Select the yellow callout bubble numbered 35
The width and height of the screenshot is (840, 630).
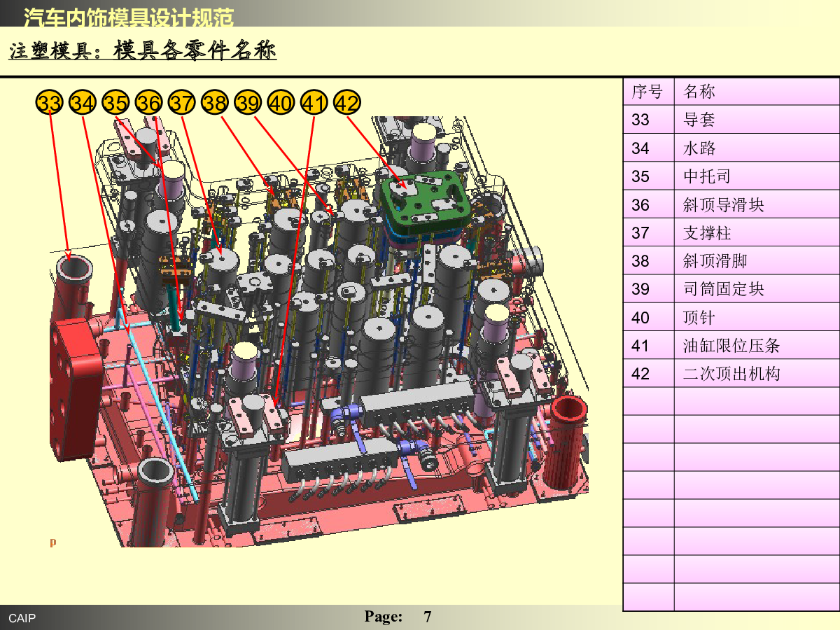115,104
